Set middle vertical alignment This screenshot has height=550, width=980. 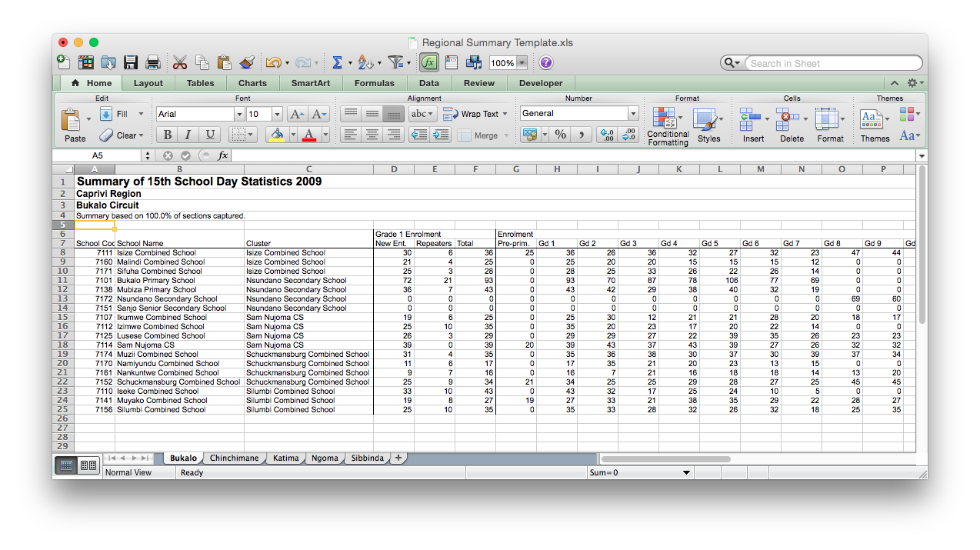tap(372, 114)
